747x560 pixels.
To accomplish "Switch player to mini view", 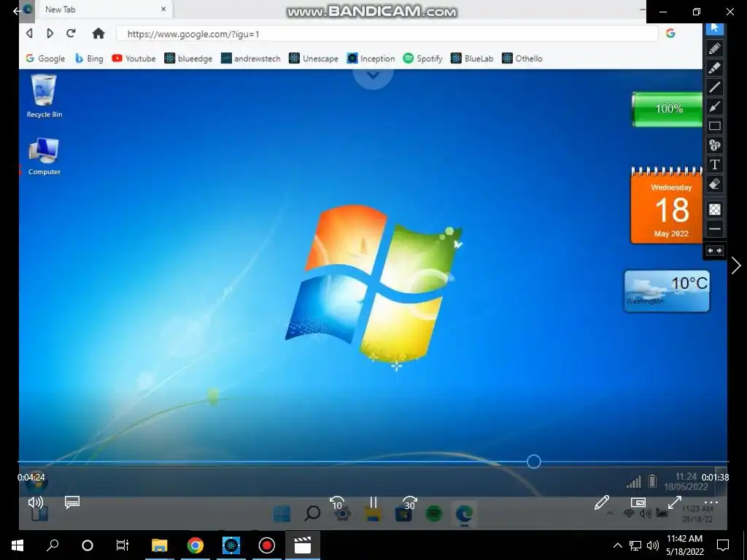I will pyautogui.click(x=638, y=502).
